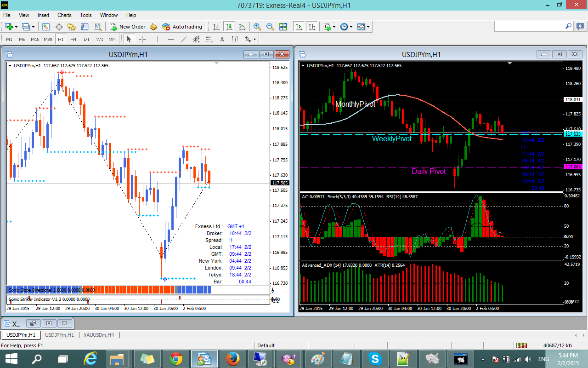Switch to the XAUUSDm,H4 chart tab
Screen dimensions: 588x368
[99, 335]
